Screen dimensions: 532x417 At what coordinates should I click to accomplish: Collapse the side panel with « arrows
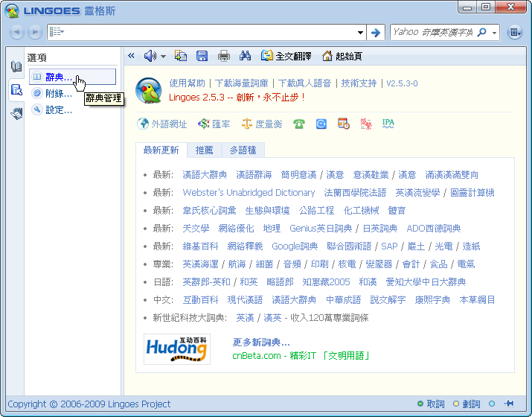[x=131, y=56]
